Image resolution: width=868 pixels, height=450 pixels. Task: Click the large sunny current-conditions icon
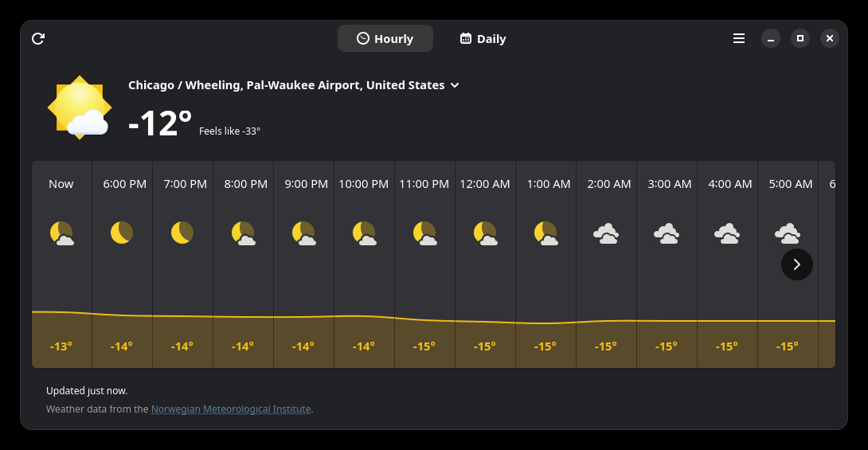[79, 108]
